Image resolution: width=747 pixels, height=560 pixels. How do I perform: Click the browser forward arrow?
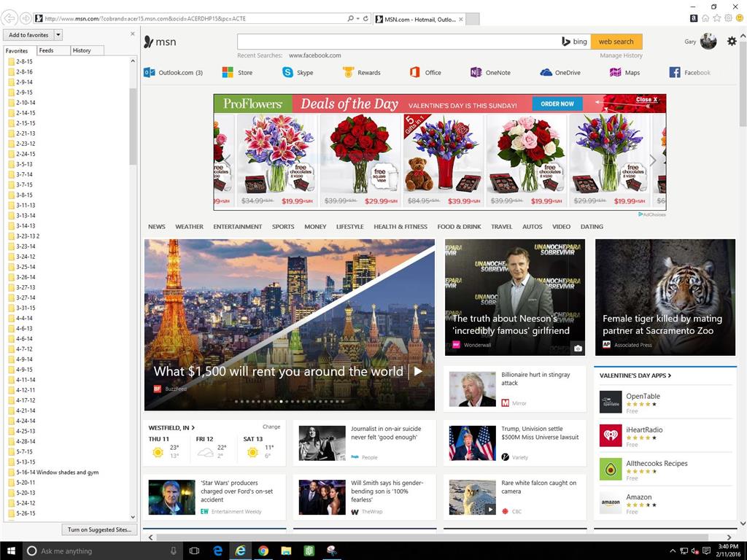(x=26, y=18)
